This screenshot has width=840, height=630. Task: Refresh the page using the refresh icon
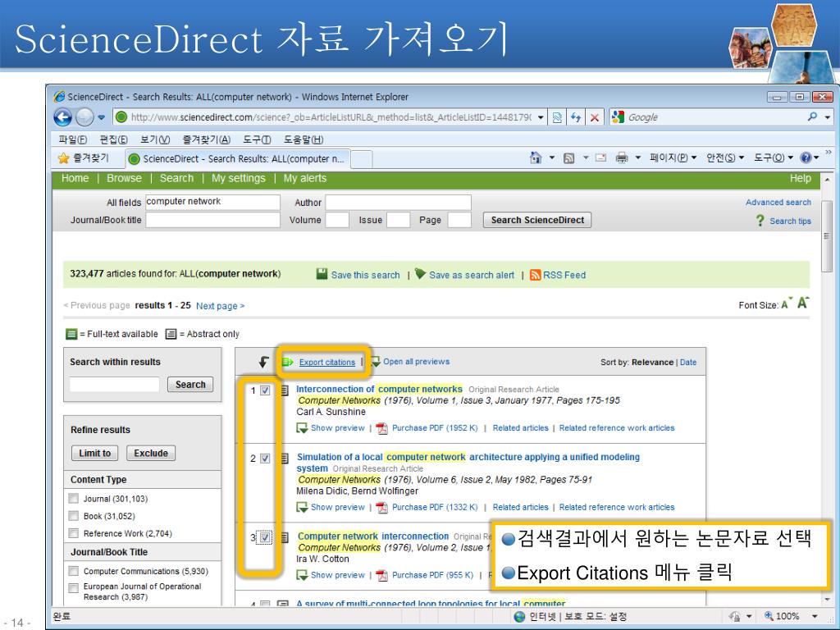pyautogui.click(x=575, y=117)
